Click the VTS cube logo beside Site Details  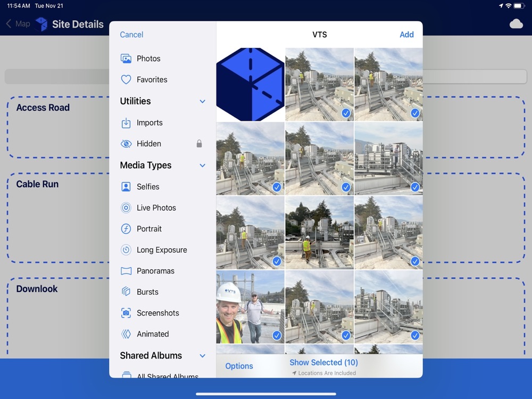(x=41, y=24)
